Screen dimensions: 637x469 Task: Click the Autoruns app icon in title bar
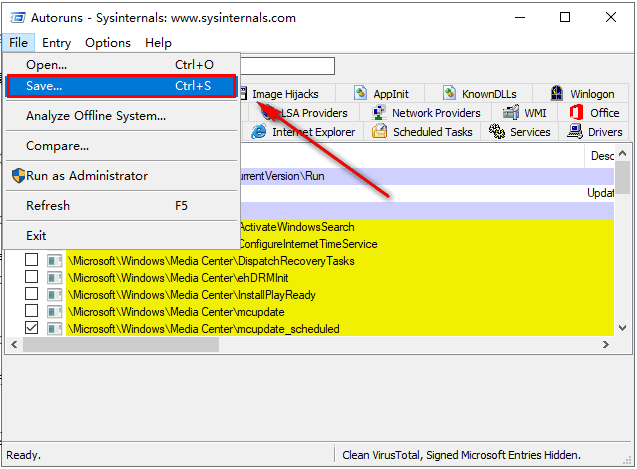(17, 17)
